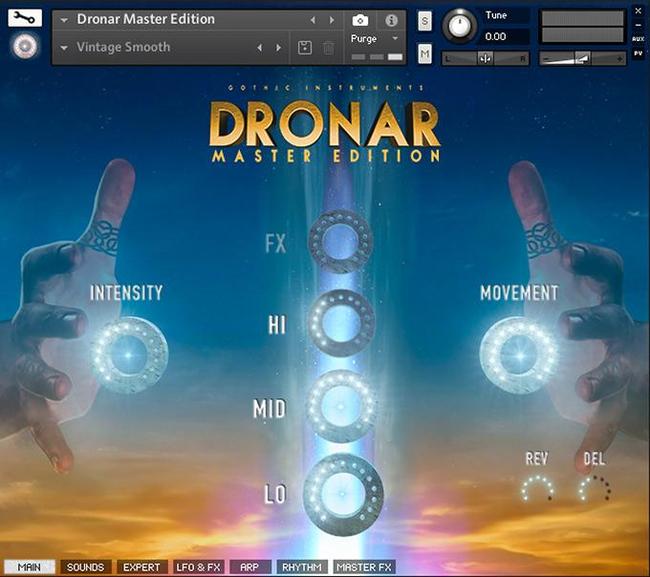Click the MOVEMENT ring knob

(519, 355)
